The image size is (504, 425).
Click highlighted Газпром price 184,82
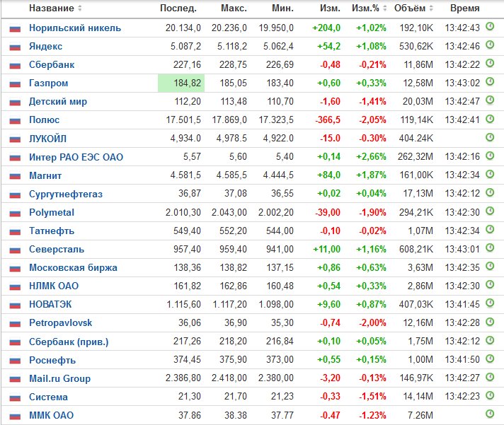181,83
